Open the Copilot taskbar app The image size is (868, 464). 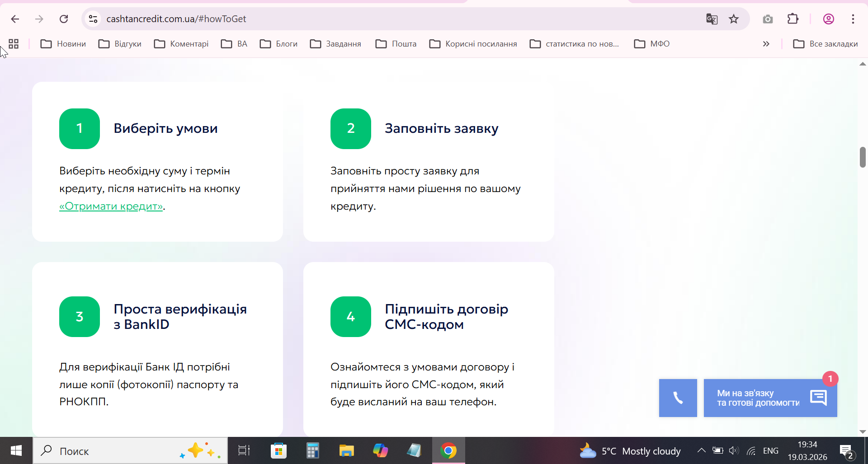click(x=381, y=450)
